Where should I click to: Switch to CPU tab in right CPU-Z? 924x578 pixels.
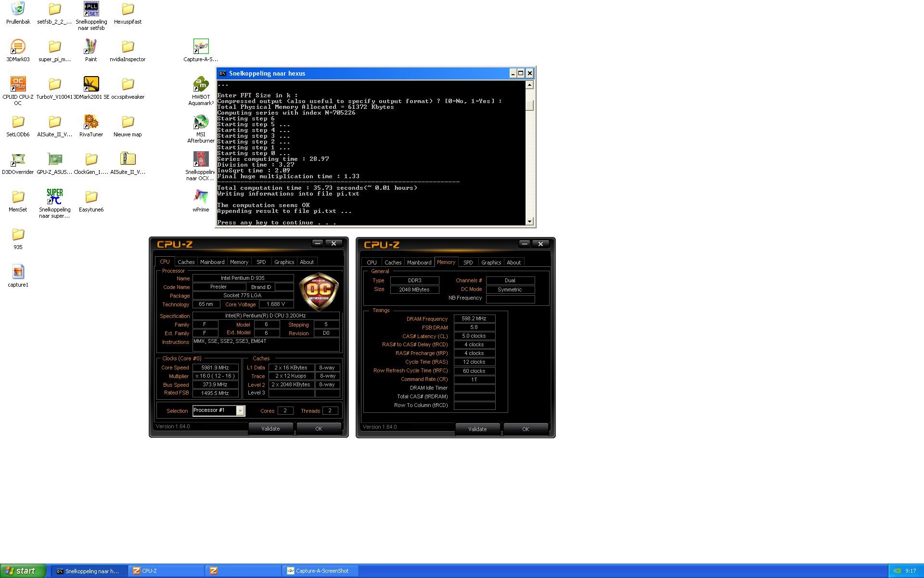point(372,263)
